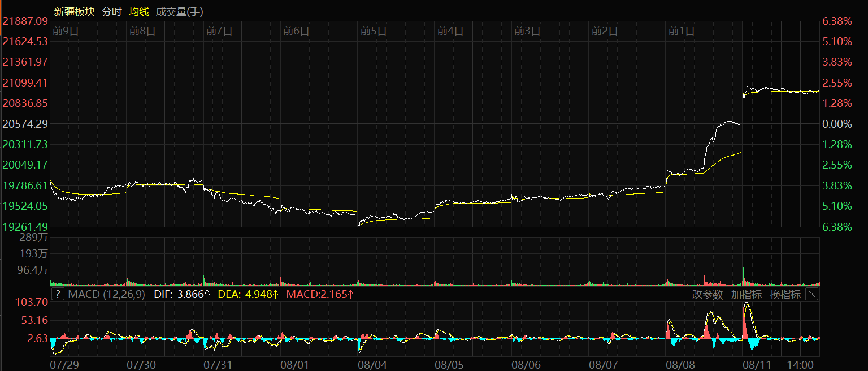Click the DIF value readout in MACD header
Screen dimensions: 868x371
[181, 294]
